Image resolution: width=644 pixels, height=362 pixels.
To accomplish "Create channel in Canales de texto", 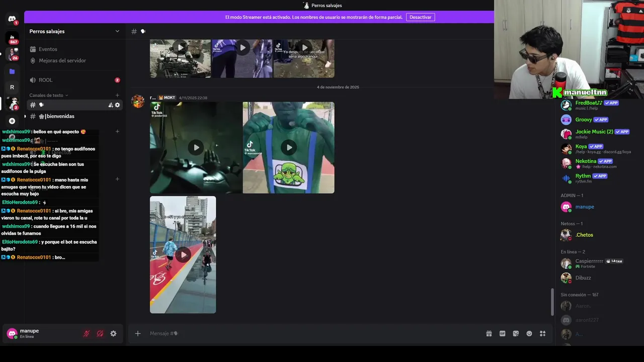I will pyautogui.click(x=117, y=95).
